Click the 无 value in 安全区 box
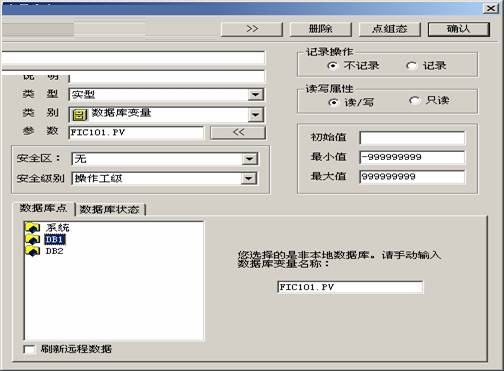Image resolution: width=504 pixels, height=371 pixels. tap(80, 159)
